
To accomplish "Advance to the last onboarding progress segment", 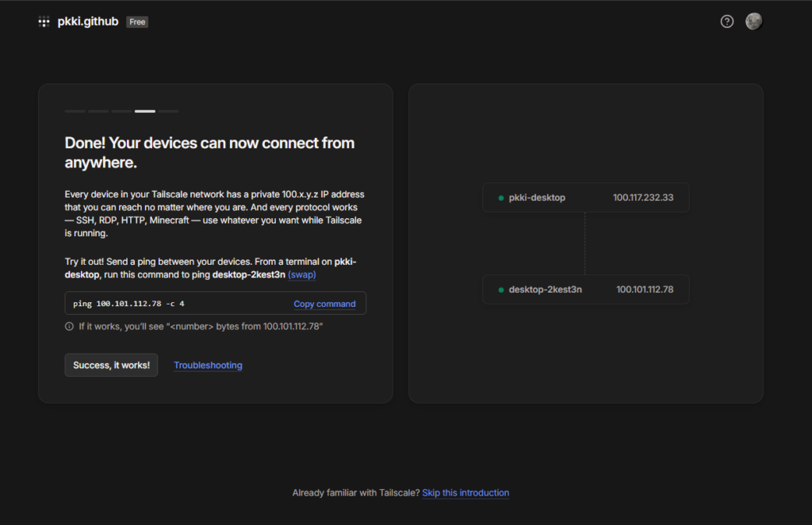I will click(x=168, y=111).
